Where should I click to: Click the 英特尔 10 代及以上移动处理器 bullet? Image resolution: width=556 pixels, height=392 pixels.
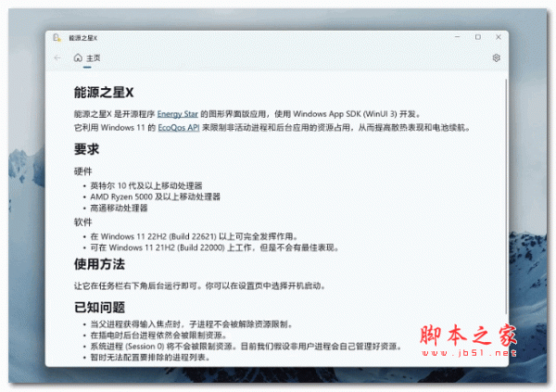click(x=146, y=185)
